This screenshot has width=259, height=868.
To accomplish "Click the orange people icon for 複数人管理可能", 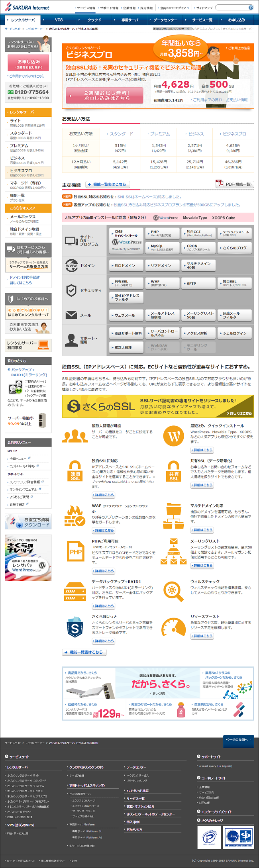I will [75, 437].
